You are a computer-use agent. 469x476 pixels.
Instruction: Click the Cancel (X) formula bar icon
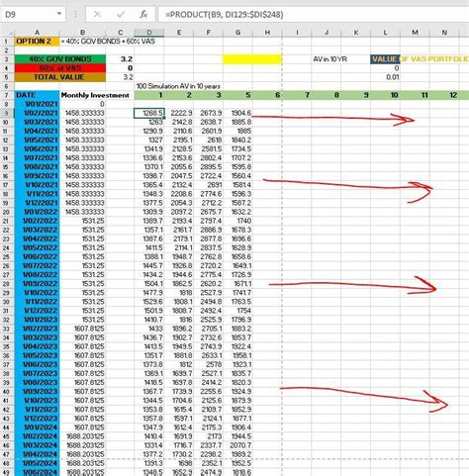(97, 15)
